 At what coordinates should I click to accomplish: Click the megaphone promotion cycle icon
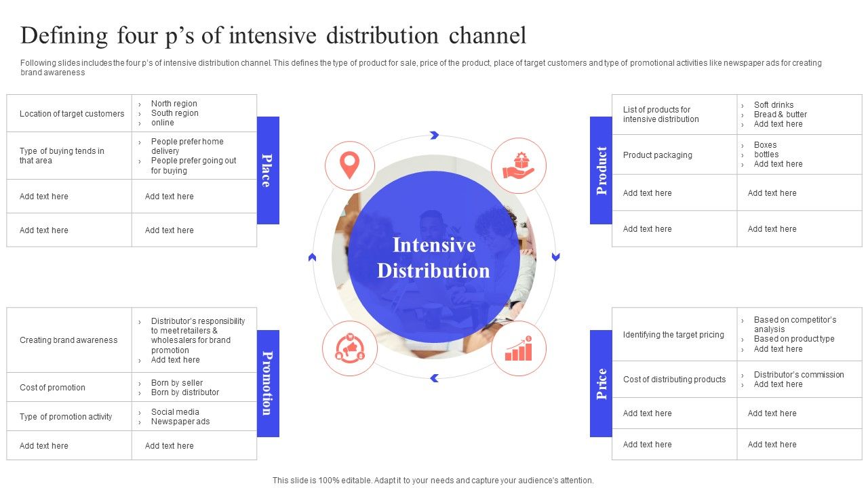click(349, 348)
